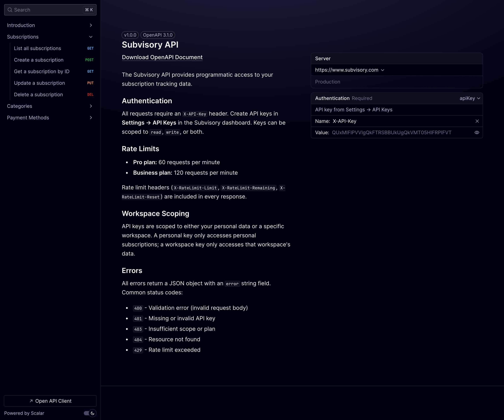
Task: Click the POST badge on Create a subscription
Action: pyautogui.click(x=89, y=60)
